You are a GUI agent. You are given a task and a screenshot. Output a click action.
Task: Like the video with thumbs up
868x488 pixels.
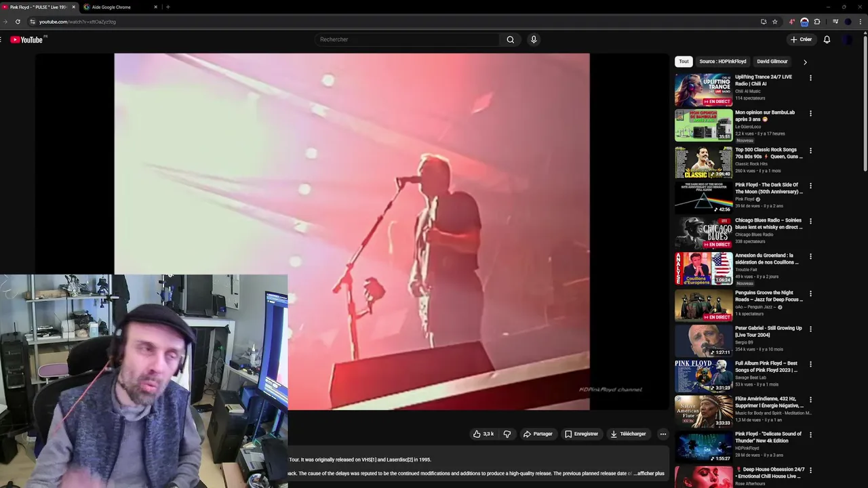[x=484, y=434]
